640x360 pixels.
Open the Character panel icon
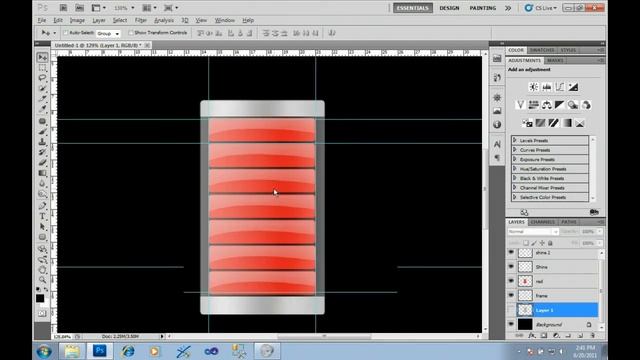[497, 144]
